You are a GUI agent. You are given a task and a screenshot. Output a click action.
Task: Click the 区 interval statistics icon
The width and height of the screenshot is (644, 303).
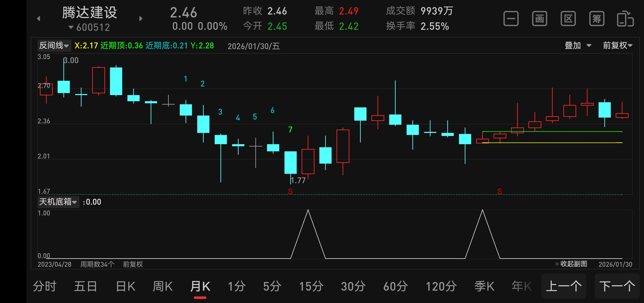pyautogui.click(x=568, y=19)
